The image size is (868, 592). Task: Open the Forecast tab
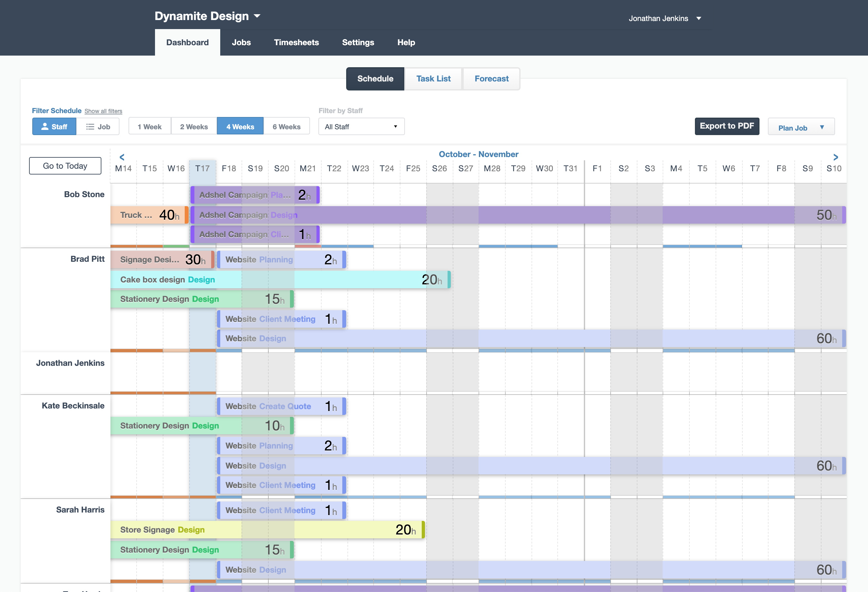[x=491, y=79]
